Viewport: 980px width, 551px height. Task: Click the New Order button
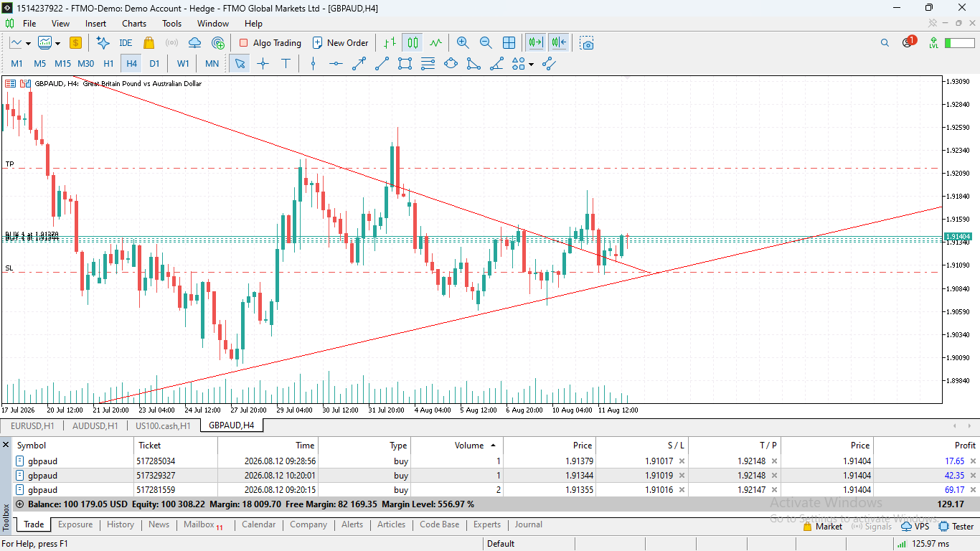340,43
